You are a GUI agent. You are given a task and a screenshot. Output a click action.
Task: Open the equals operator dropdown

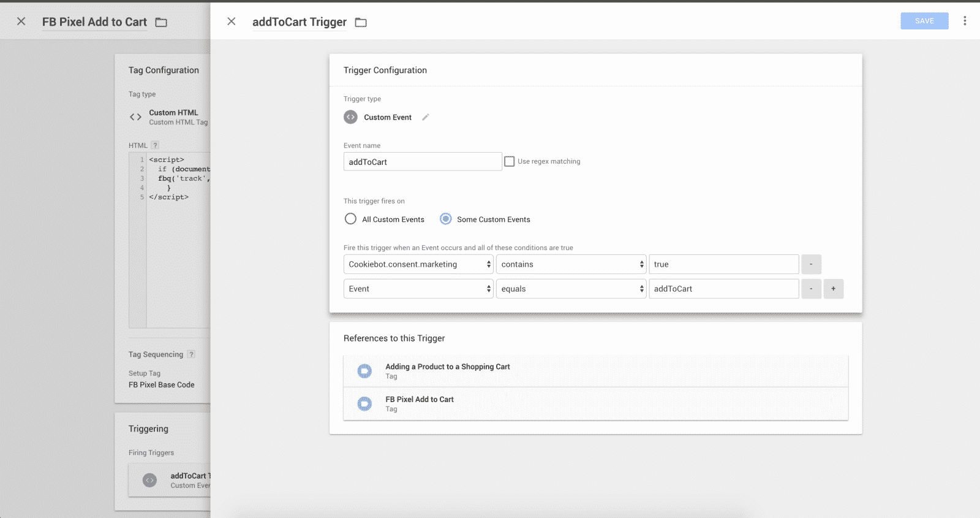click(x=571, y=289)
